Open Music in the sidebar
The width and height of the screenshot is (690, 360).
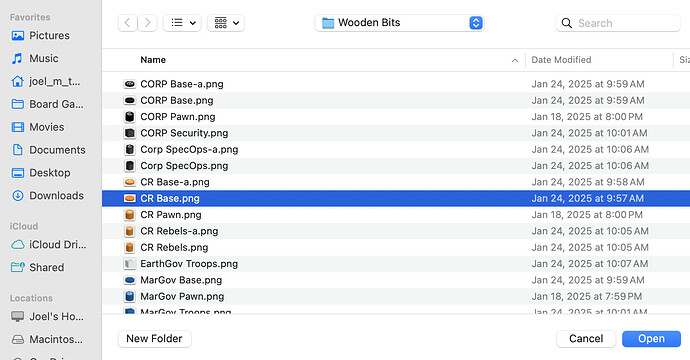coord(35,59)
